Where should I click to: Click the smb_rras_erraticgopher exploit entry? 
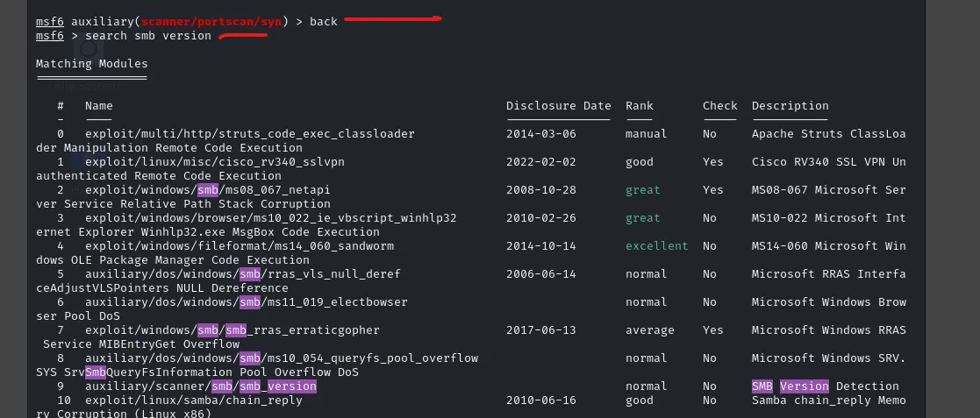pyautogui.click(x=232, y=330)
